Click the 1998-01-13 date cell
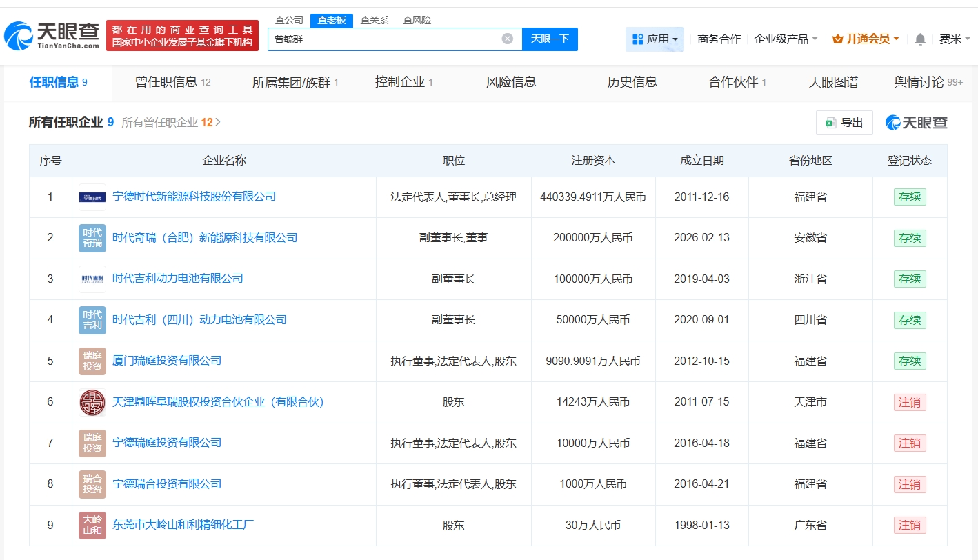Image resolution: width=978 pixels, height=560 pixels. (x=701, y=526)
